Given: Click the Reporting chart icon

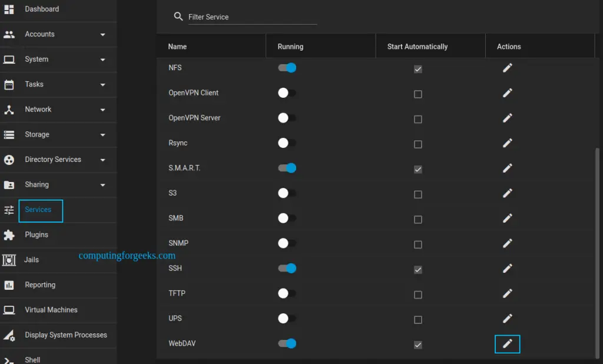Looking at the screenshot, I should click(x=9, y=285).
